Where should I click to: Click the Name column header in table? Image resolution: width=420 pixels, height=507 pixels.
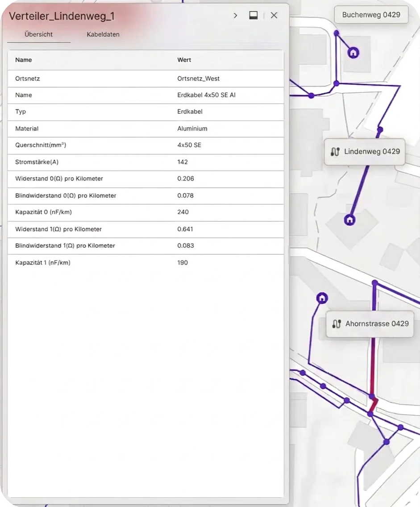(24, 60)
